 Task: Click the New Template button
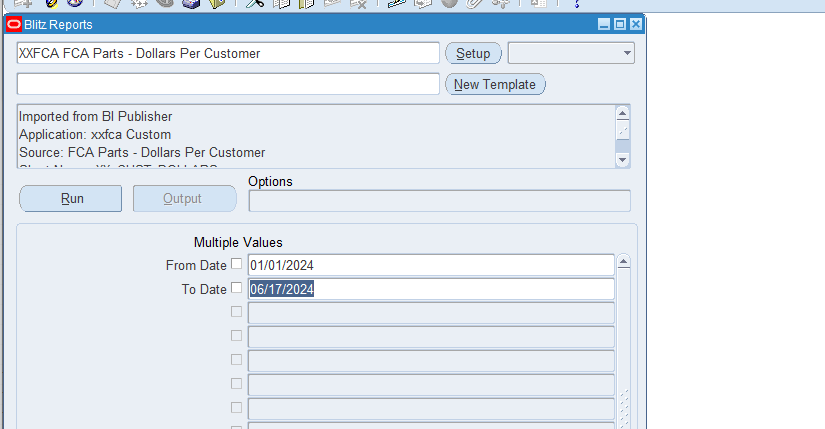(x=495, y=84)
